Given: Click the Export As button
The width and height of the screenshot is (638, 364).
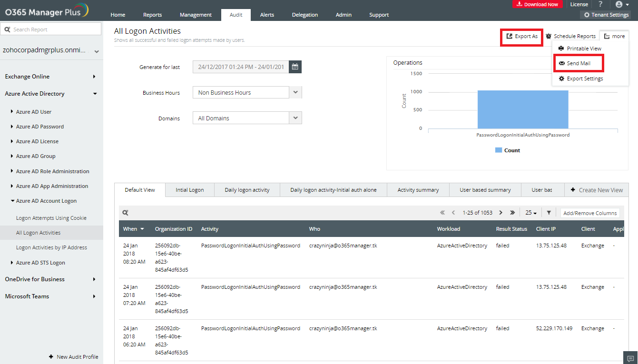Looking at the screenshot, I should click(x=522, y=36).
